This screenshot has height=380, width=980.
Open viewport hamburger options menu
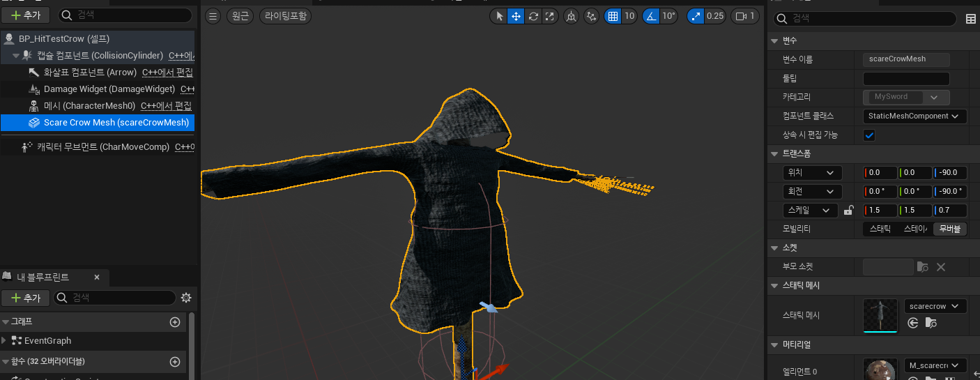213,16
